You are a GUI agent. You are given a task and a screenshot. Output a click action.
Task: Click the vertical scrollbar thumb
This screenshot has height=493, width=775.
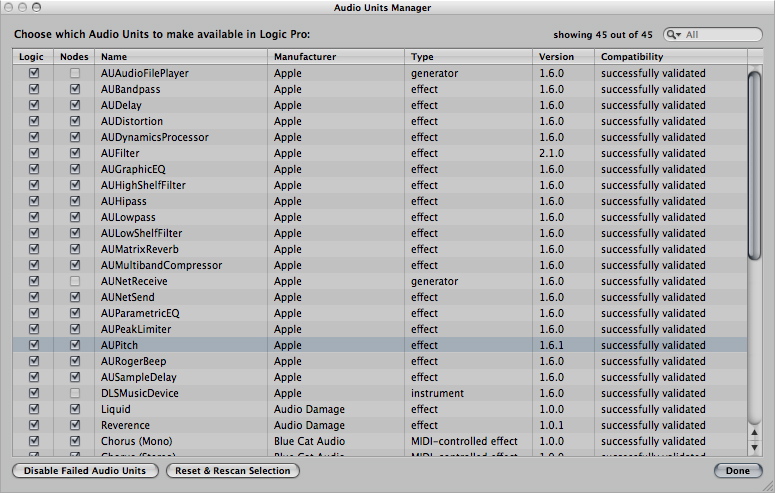(x=754, y=166)
